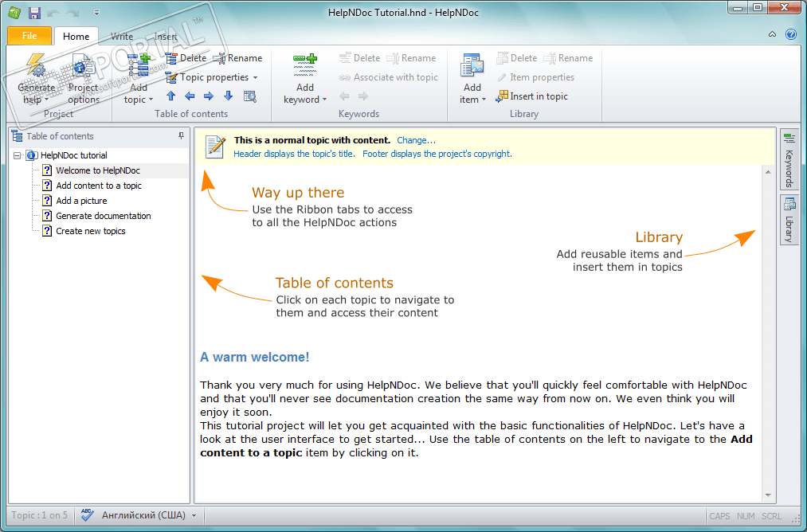Click the editor scrollbar up arrow
Image resolution: width=807 pixels, height=532 pixels.
pos(768,172)
